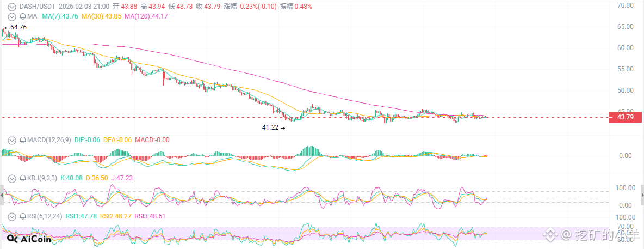Viewport: 644px width, 249px height.
Task: Collapse the KDJ panel chevron
Action: tap(12, 178)
